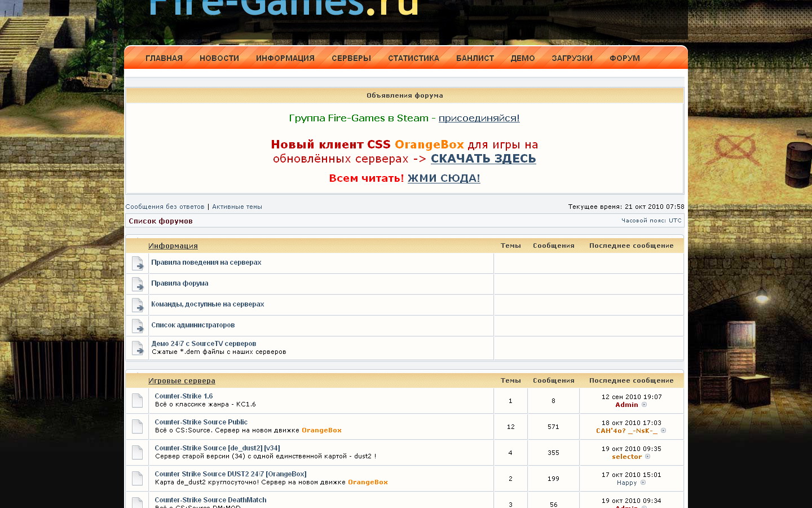Open Демо 24\7 с SourceTV серверов forum
Screen dimensions: 812x508
(x=204, y=344)
